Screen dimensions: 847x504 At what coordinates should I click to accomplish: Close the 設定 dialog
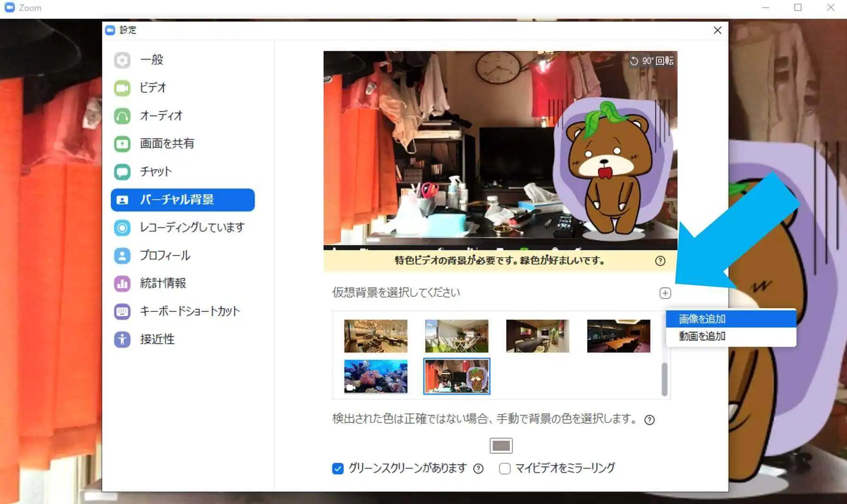tap(718, 30)
